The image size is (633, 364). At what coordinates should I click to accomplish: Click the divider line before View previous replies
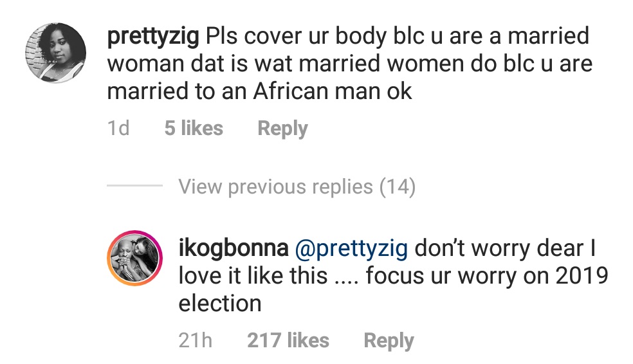click(x=134, y=187)
